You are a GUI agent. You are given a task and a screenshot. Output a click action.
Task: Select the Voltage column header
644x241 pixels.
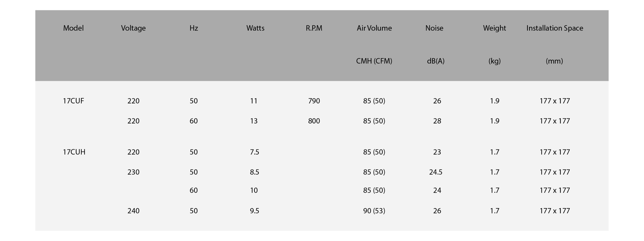tap(133, 28)
